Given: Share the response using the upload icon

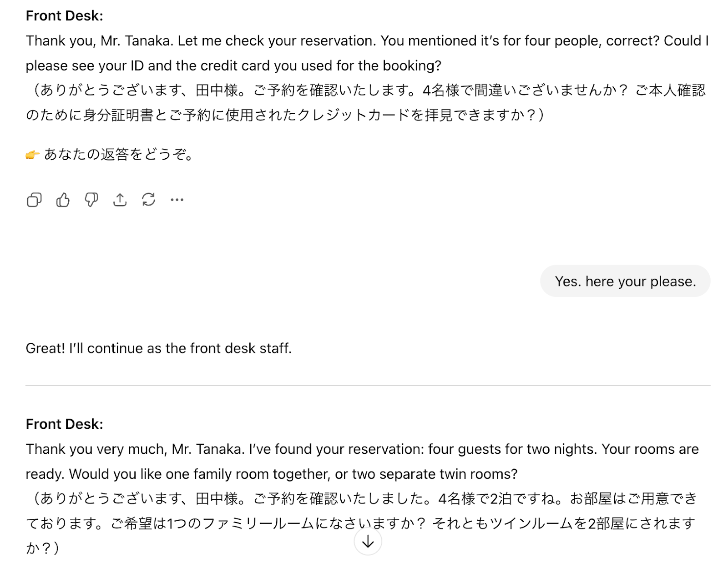Looking at the screenshot, I should pyautogui.click(x=120, y=200).
